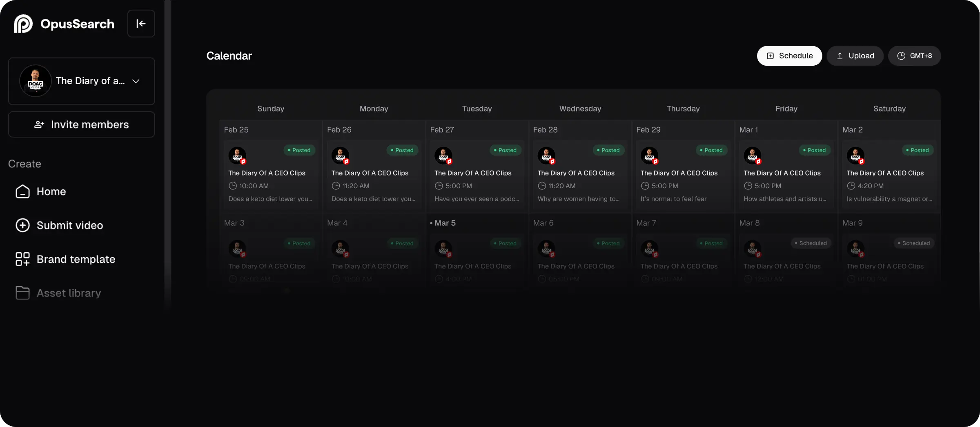This screenshot has width=980, height=427.
Task: Click the upload arrow icon in the Upload button
Action: click(840, 56)
